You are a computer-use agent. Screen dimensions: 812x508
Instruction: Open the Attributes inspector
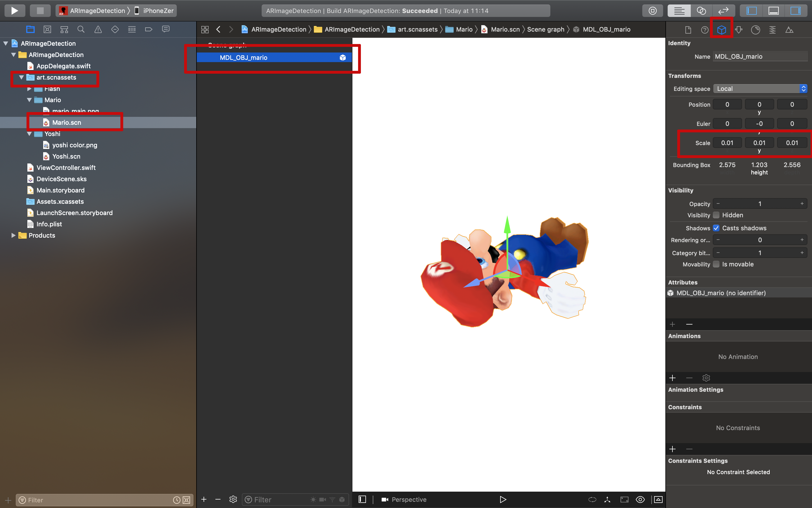tap(738, 30)
